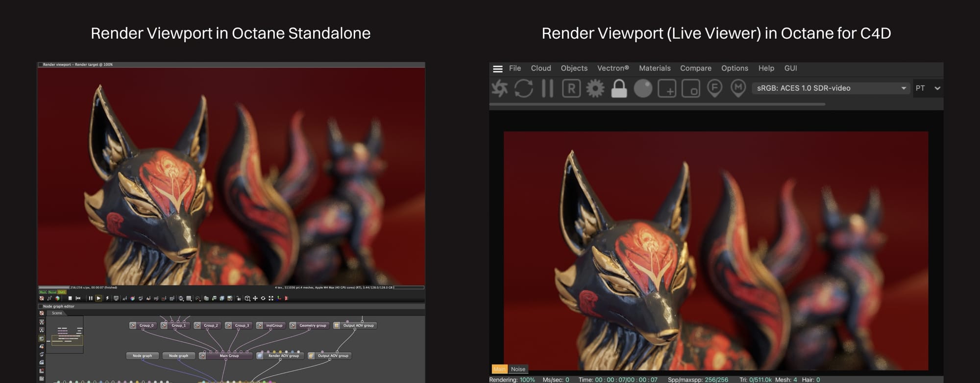
Task: Switch to Scene tab in node graph editor
Action: (57, 313)
